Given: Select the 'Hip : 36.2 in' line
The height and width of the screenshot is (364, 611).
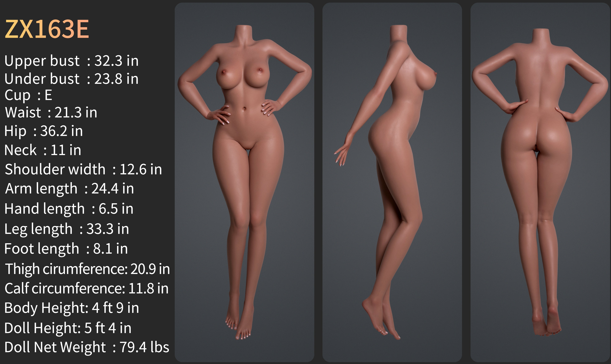Looking at the screenshot, I should (x=44, y=131).
